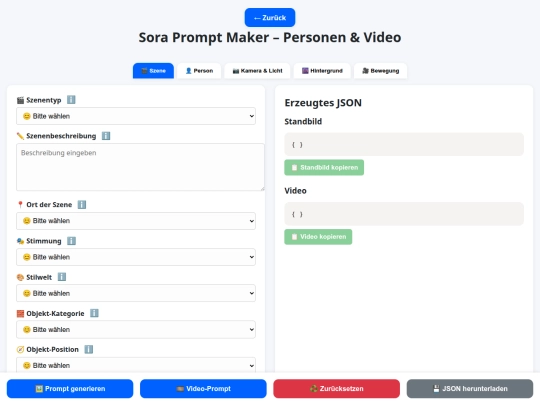Click the Zurück button

(270, 18)
